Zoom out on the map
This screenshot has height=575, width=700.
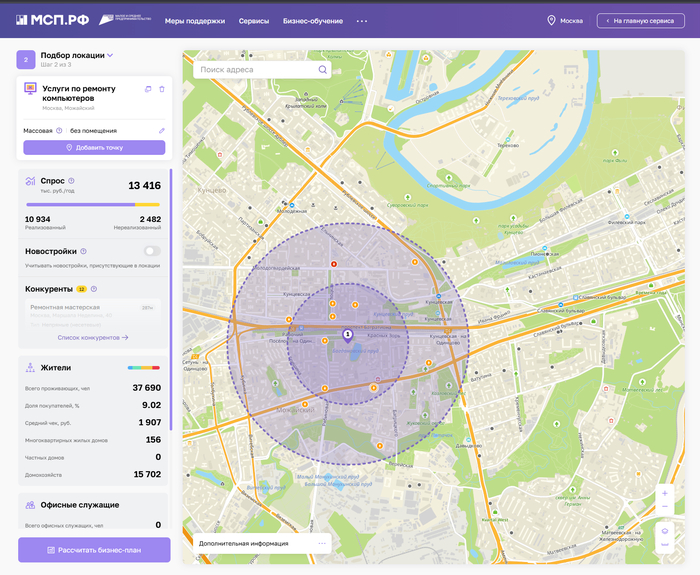pyautogui.click(x=665, y=507)
